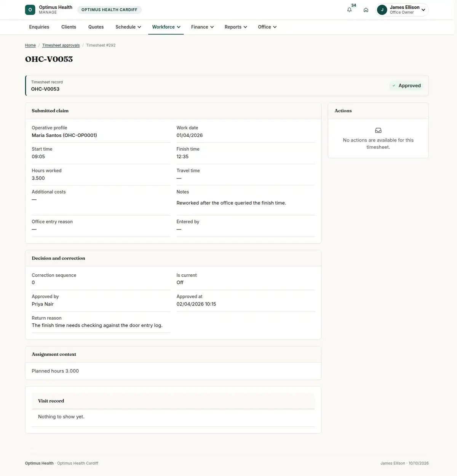Image resolution: width=457 pixels, height=476 pixels.
Task: Click the hours worked value 3.500
Action: (x=38, y=178)
